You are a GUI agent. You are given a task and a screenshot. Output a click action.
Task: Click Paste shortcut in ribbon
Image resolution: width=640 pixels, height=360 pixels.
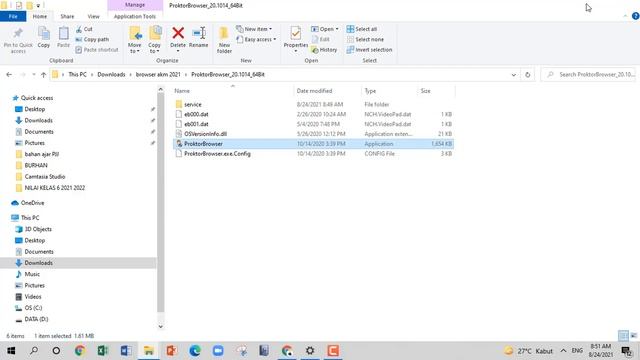click(x=97, y=50)
